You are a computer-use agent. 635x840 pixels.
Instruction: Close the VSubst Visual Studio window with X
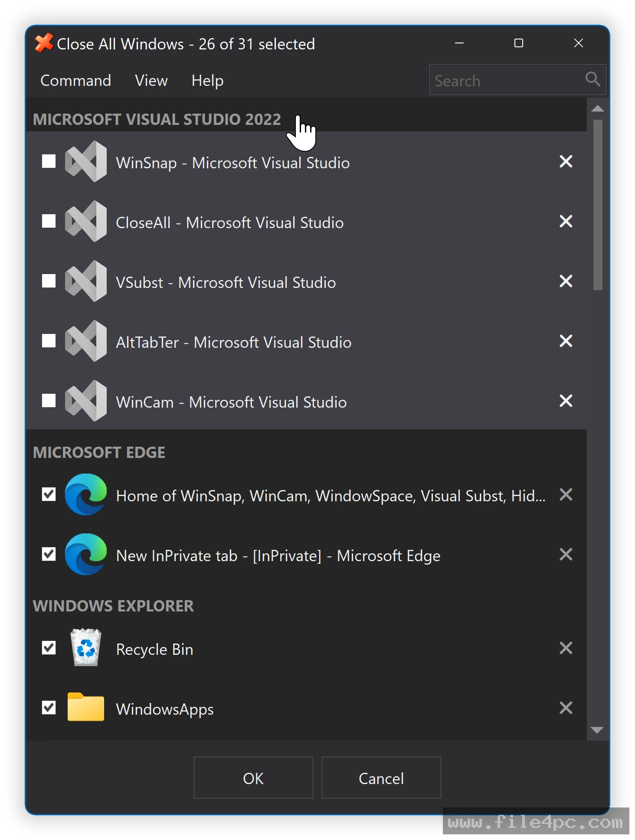566,281
